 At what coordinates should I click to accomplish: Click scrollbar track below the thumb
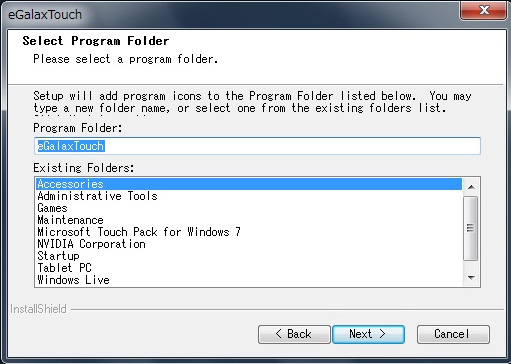click(471, 265)
